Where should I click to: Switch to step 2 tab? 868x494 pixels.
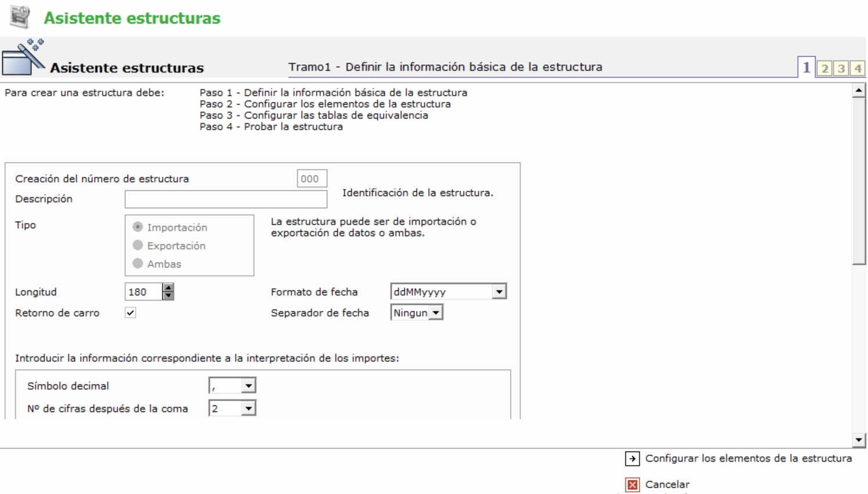click(824, 68)
